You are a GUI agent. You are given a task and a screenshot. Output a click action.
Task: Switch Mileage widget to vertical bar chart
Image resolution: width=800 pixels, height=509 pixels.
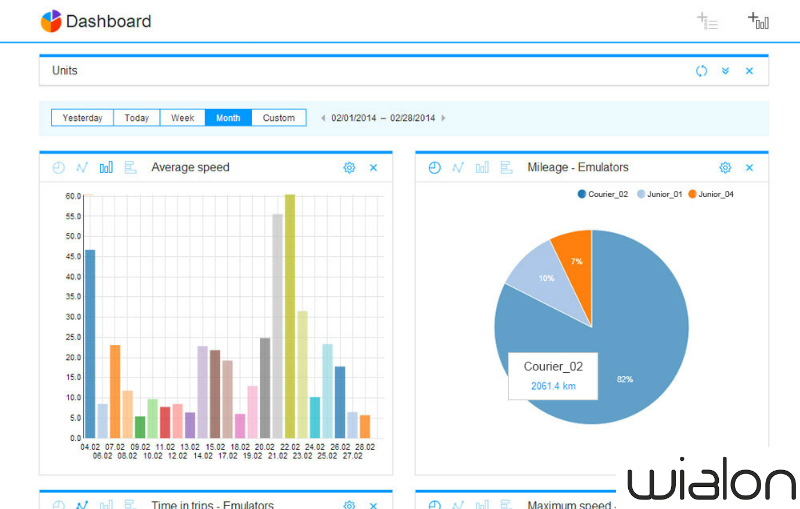click(482, 168)
